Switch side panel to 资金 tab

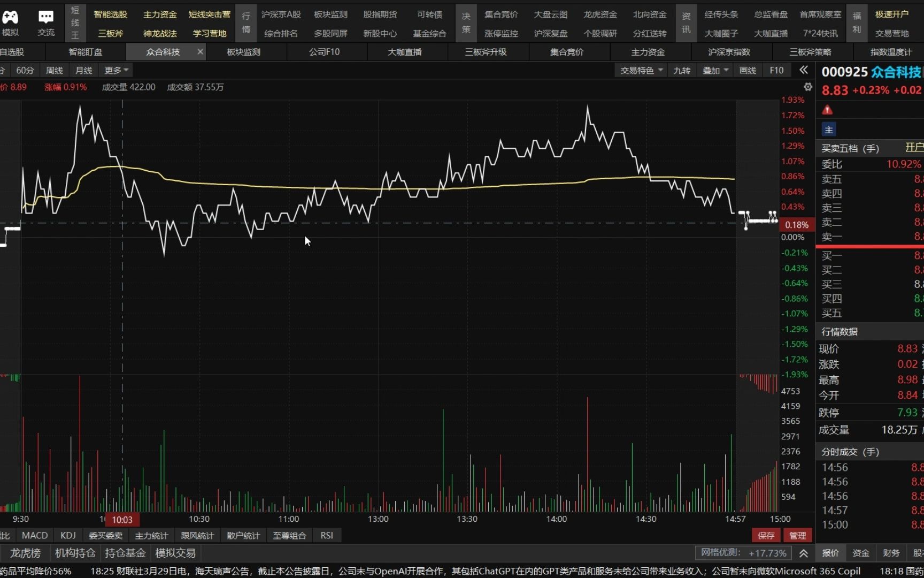point(860,553)
